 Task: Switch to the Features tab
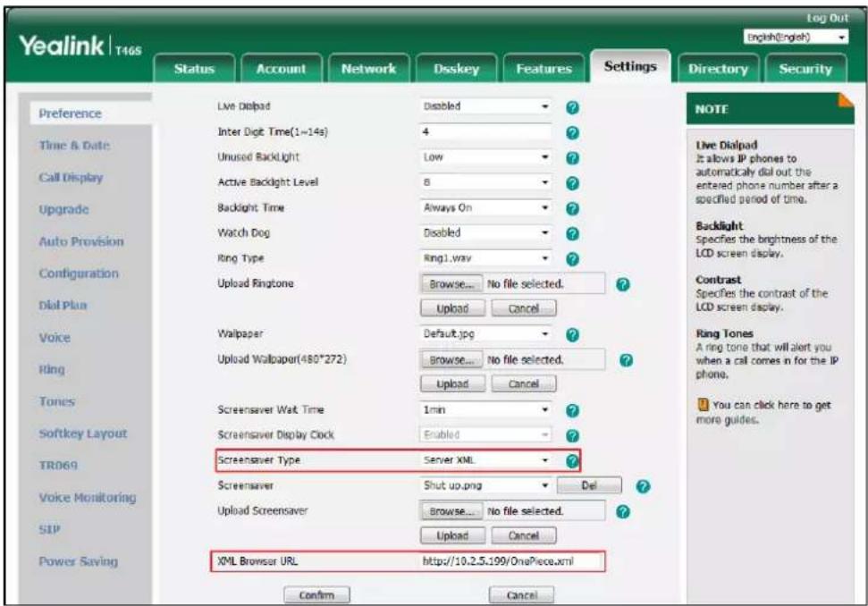click(544, 69)
